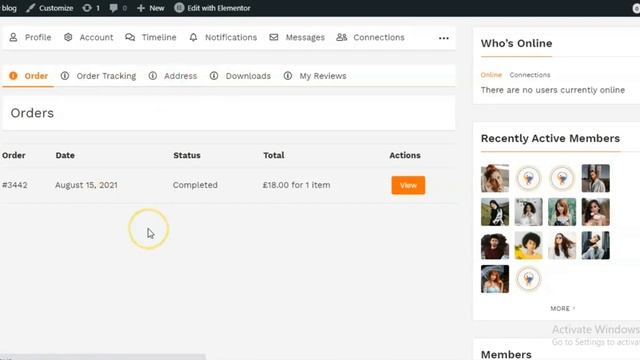640x360 pixels.
Task: Open order number #3442 link
Action: (15, 185)
